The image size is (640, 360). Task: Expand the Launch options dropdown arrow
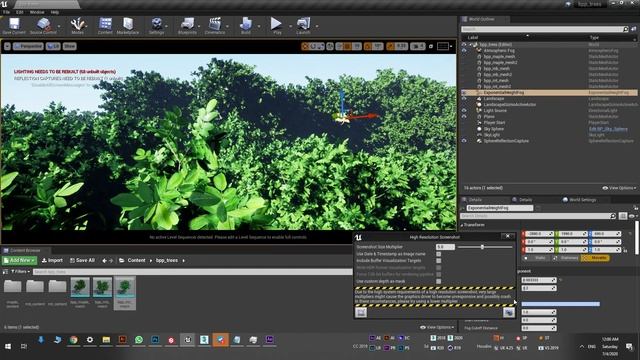click(317, 26)
